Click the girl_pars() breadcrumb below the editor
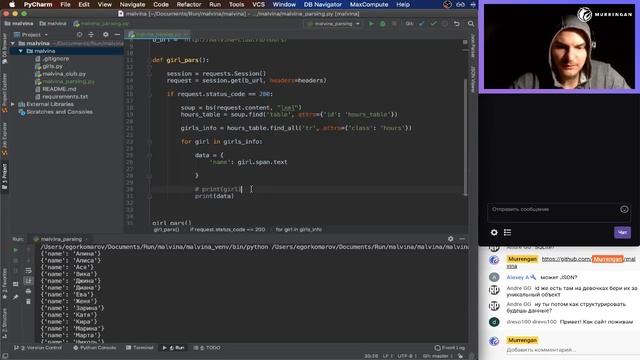This screenshot has height=360, width=640. tap(166, 229)
